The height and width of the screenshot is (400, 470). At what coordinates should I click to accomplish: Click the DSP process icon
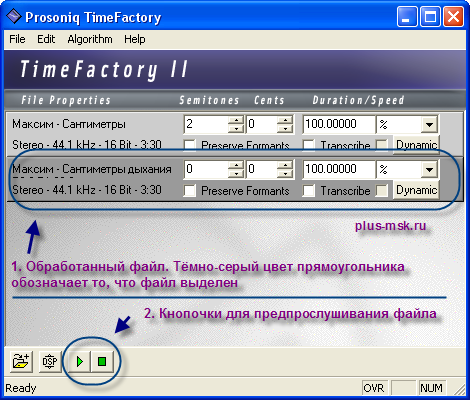coord(50,361)
